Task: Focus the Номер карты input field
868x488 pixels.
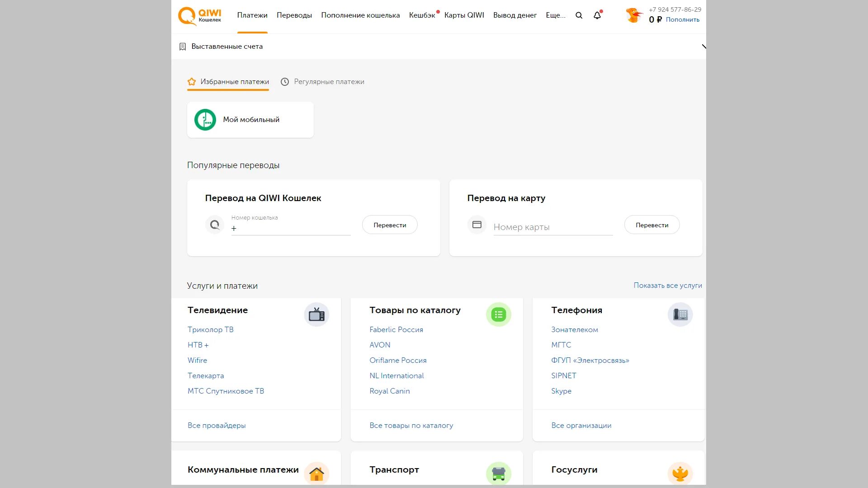Action: 552,227
